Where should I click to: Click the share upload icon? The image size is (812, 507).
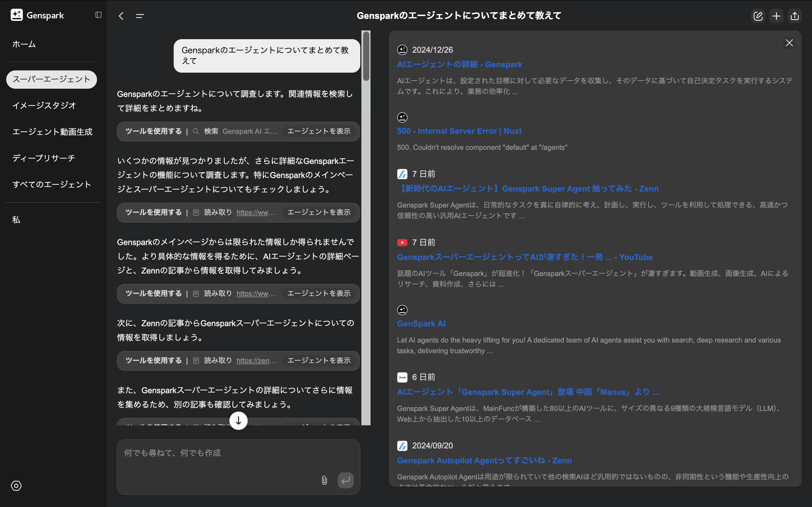coord(795,16)
